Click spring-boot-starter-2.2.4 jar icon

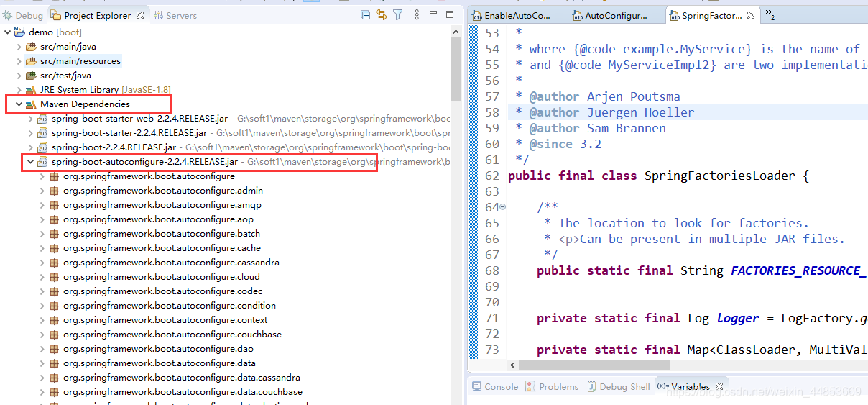(x=42, y=133)
